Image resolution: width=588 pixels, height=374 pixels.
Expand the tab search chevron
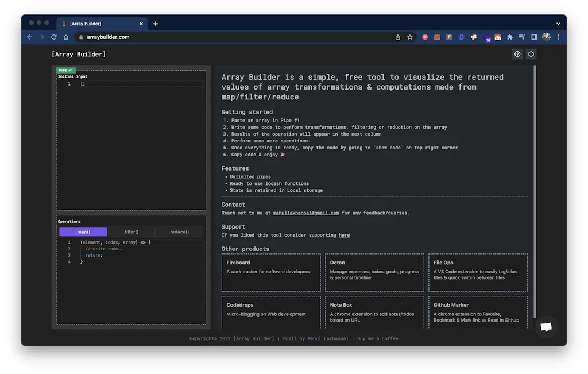[x=558, y=24]
